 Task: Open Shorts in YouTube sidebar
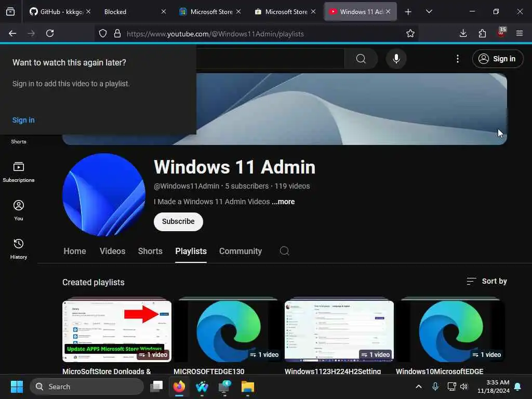pyautogui.click(x=19, y=141)
